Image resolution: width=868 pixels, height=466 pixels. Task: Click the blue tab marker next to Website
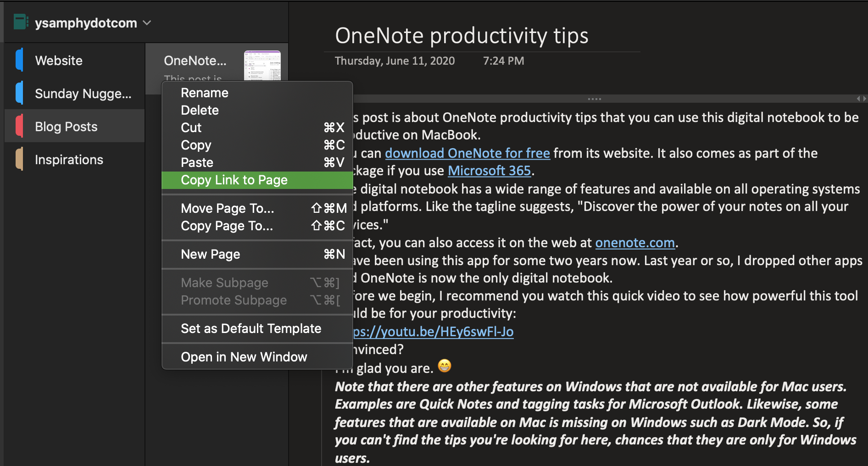pos(19,60)
